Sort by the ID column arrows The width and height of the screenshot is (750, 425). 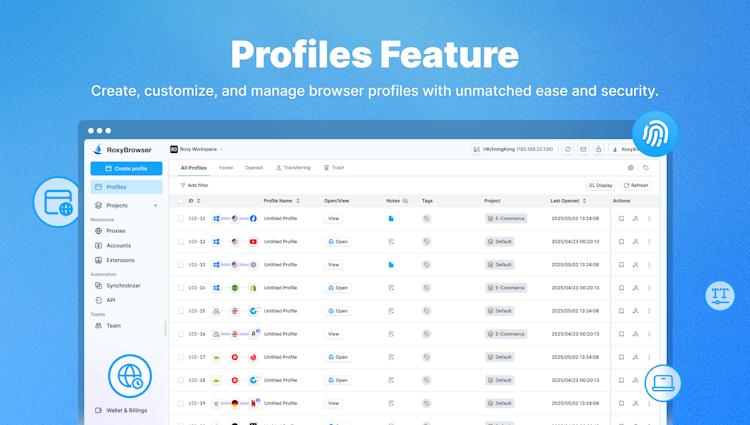point(199,201)
